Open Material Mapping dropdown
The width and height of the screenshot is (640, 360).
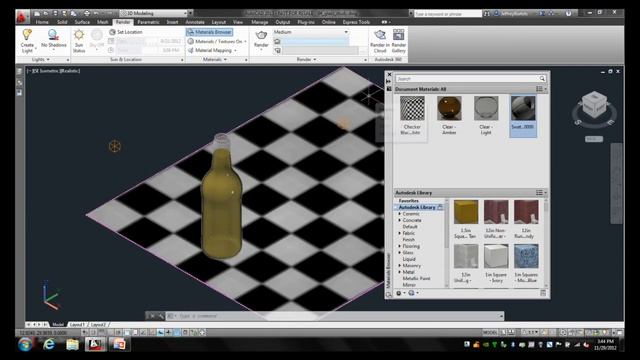212,50
